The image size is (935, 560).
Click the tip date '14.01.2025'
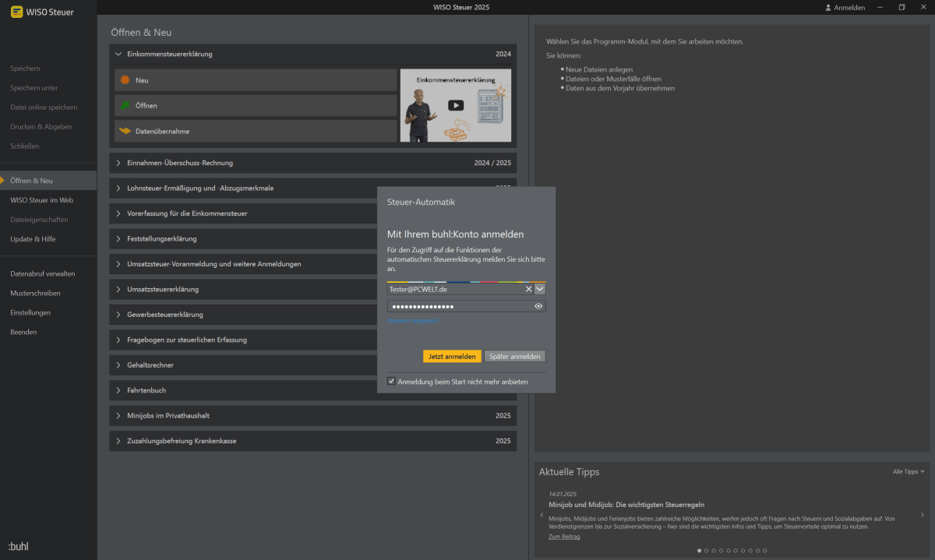(x=561, y=494)
